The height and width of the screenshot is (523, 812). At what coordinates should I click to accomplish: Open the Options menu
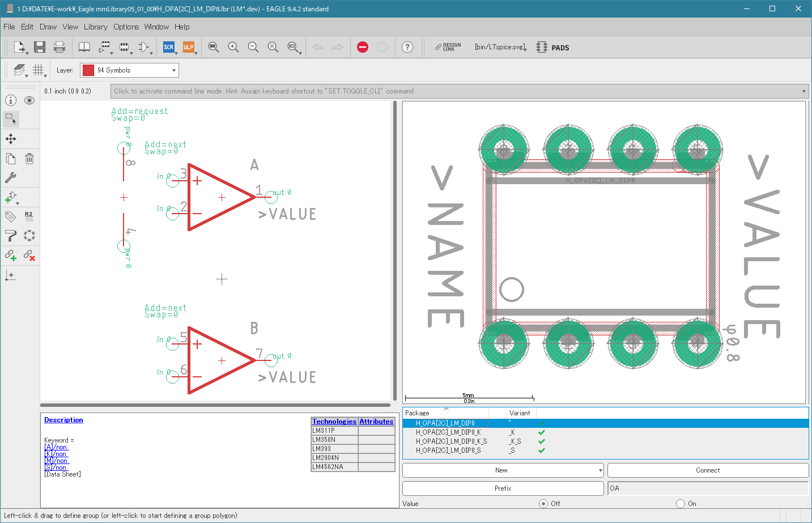pyautogui.click(x=126, y=27)
